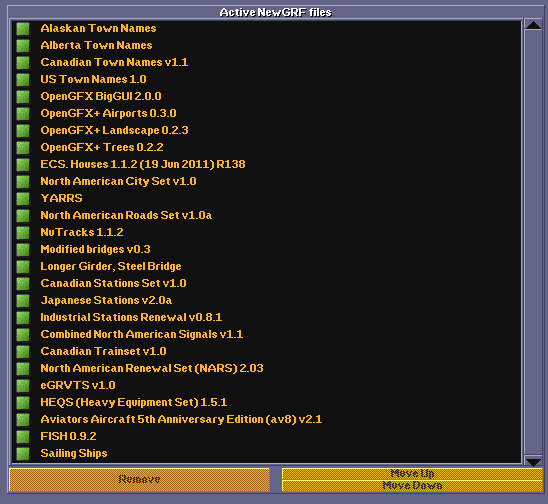Click green square beside Canadian Trainset v1.0
Image resolution: width=548 pixels, height=504 pixels.
pyautogui.click(x=23, y=352)
